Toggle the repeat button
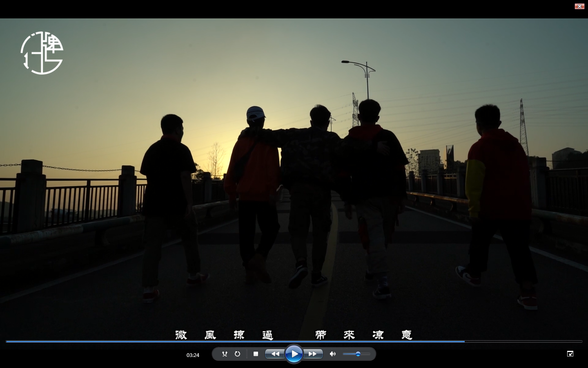The image size is (588, 368). point(237,354)
